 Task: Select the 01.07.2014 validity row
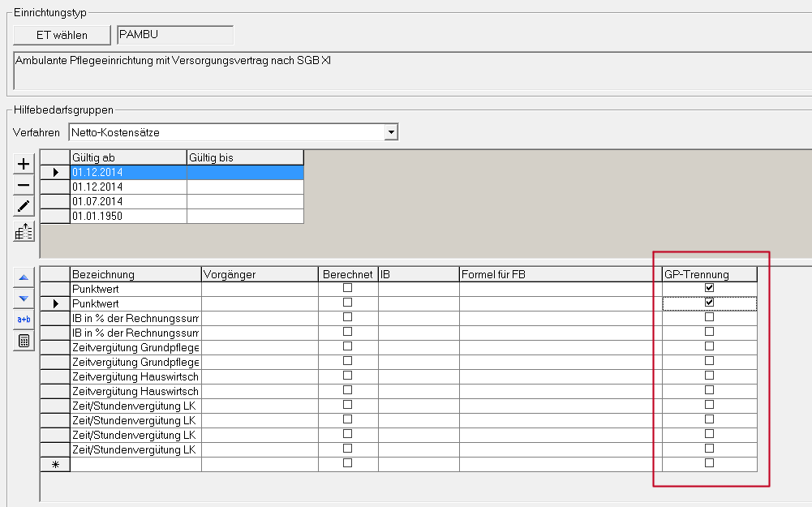[x=128, y=201]
